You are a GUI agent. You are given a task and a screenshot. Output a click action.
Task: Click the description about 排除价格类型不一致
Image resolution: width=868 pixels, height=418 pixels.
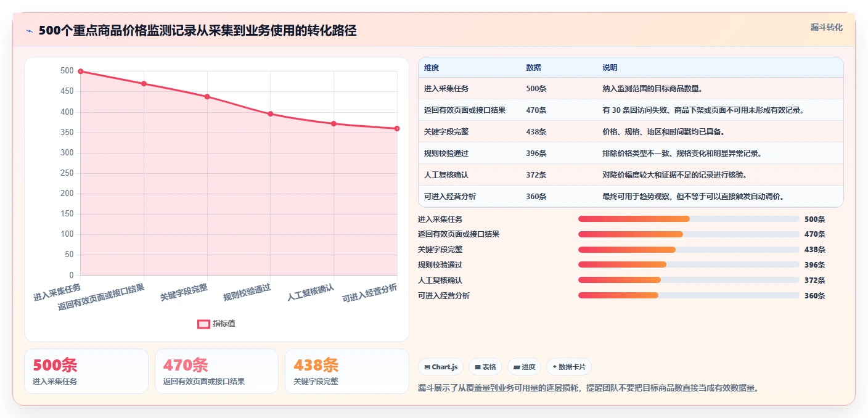(684, 154)
